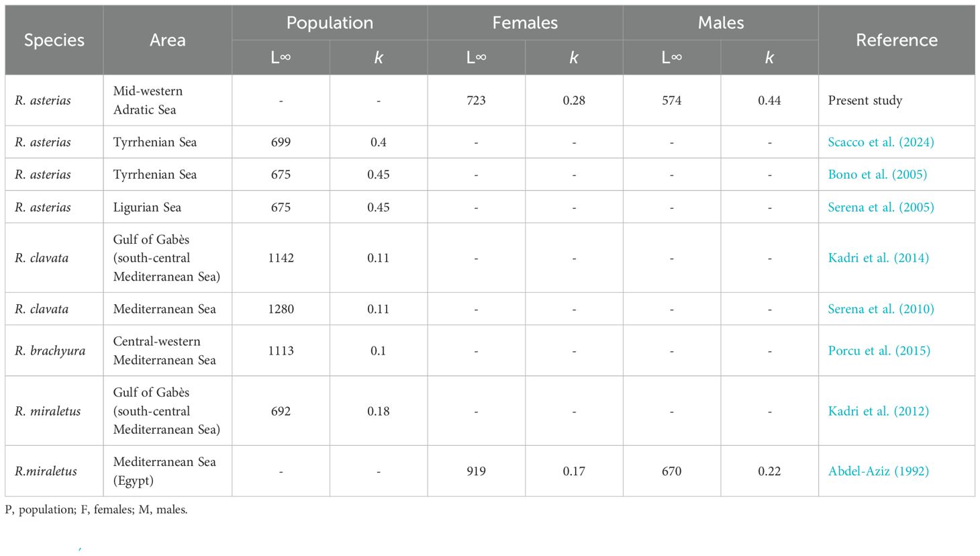Open the Kadri et al. (2012) reference
The image size is (980, 556).
[878, 411]
